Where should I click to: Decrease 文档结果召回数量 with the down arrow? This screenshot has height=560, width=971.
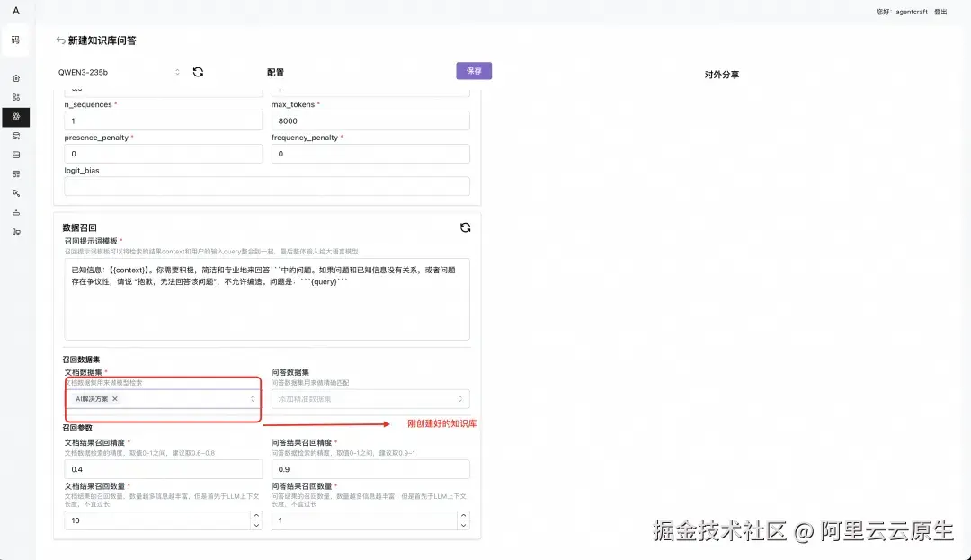(x=256, y=525)
